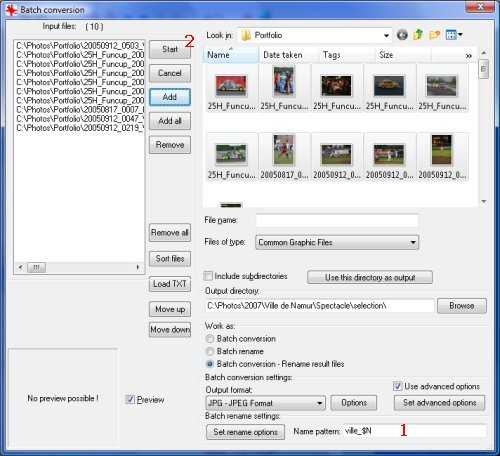The width and height of the screenshot is (500, 456).
Task: Click file browser vertical scrollbar thumb
Action: pyautogui.click(x=483, y=69)
